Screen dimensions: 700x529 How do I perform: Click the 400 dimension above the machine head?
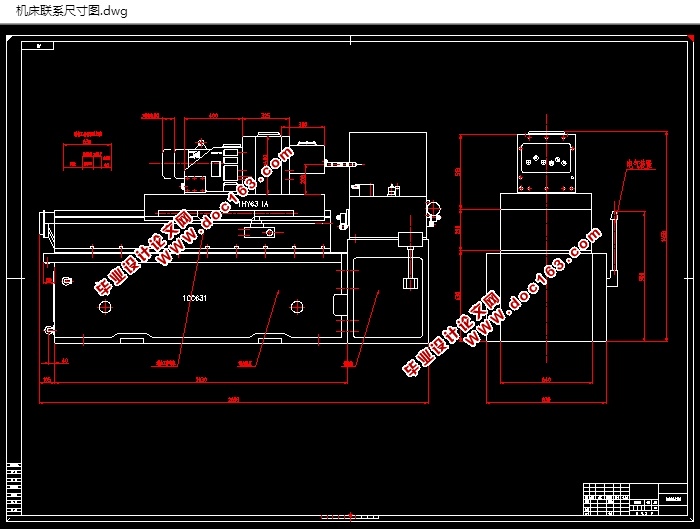click(213, 116)
